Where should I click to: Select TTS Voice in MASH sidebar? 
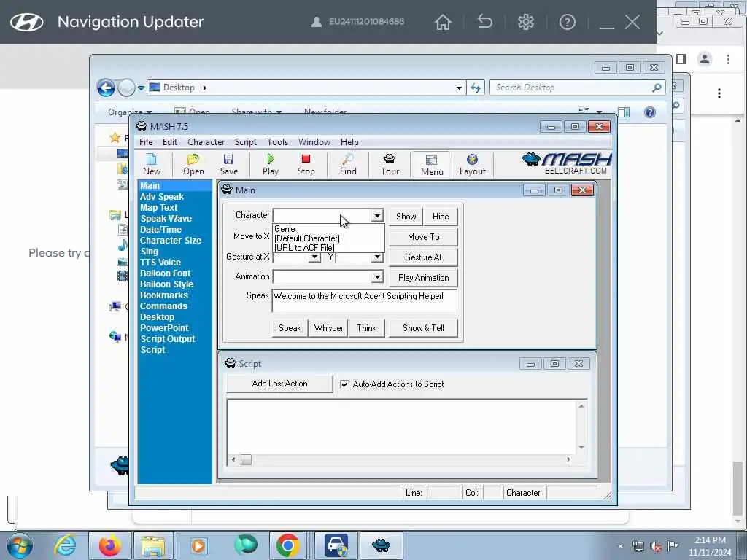(160, 262)
